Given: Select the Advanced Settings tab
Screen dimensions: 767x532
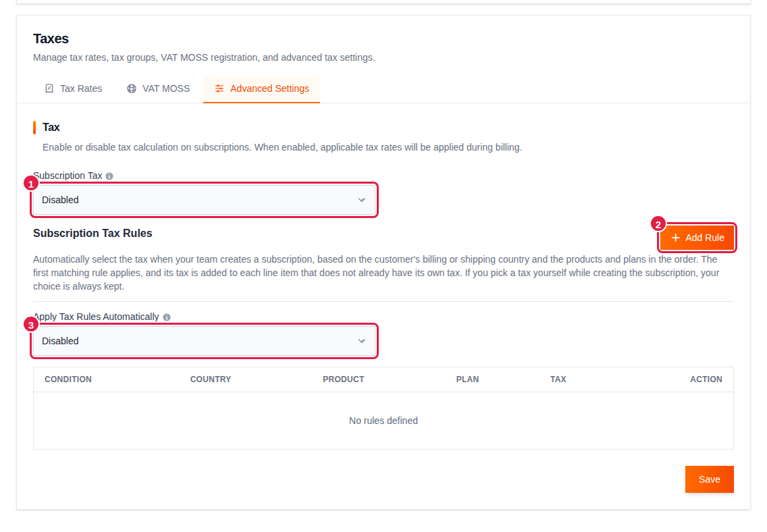Looking at the screenshot, I should tap(262, 88).
